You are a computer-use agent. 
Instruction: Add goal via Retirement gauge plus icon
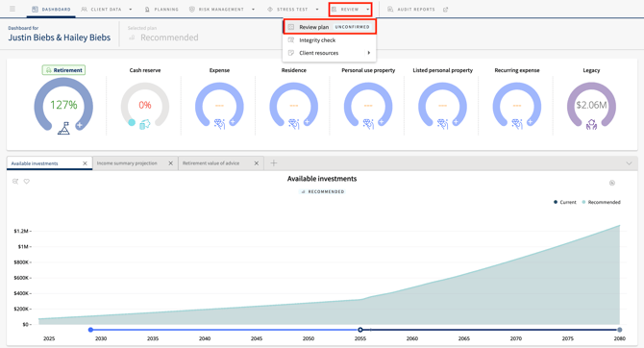pyautogui.click(x=79, y=125)
